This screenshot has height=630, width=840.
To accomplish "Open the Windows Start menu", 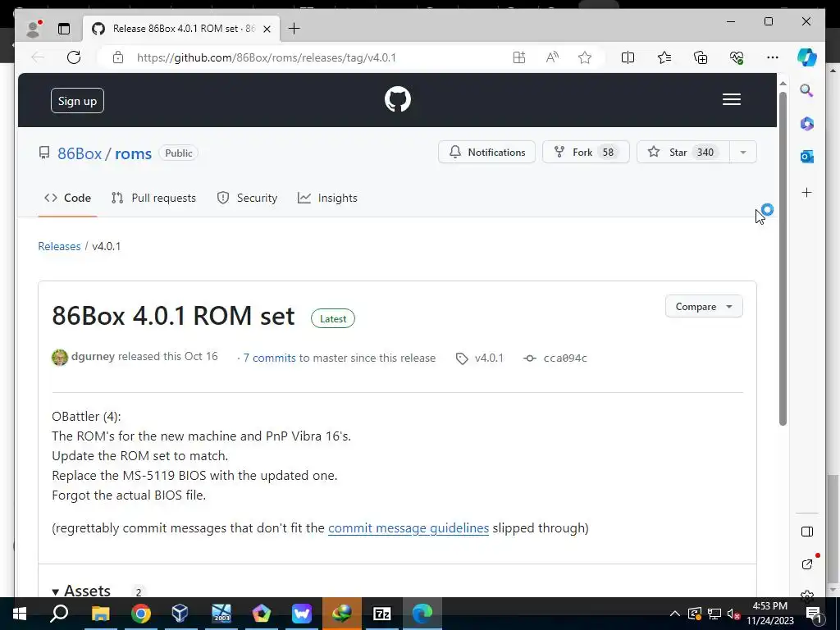I will click(20, 614).
